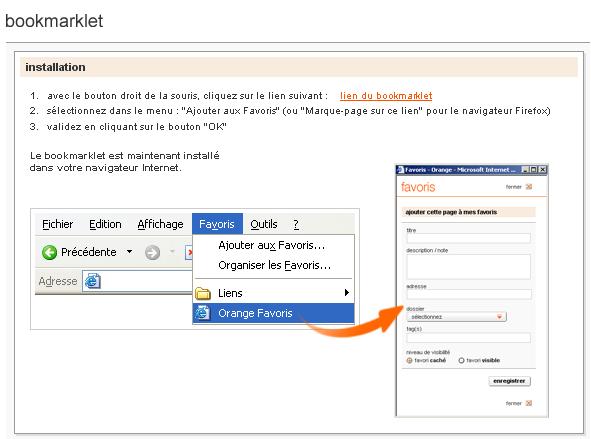Click the enregistrer button
This screenshot has width=591, height=439.
click(x=509, y=381)
